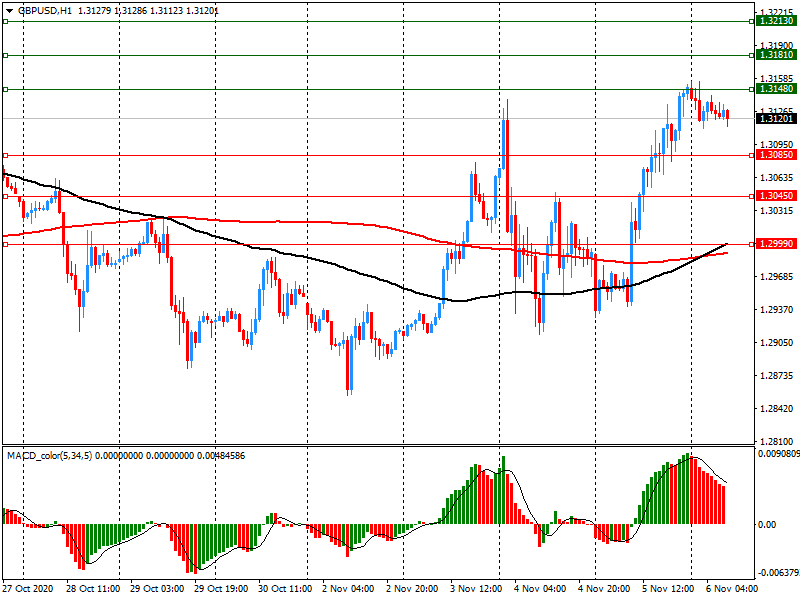Click time axis label 6 Nov 04:00
Screen dimensions: 800x600
coord(732,589)
